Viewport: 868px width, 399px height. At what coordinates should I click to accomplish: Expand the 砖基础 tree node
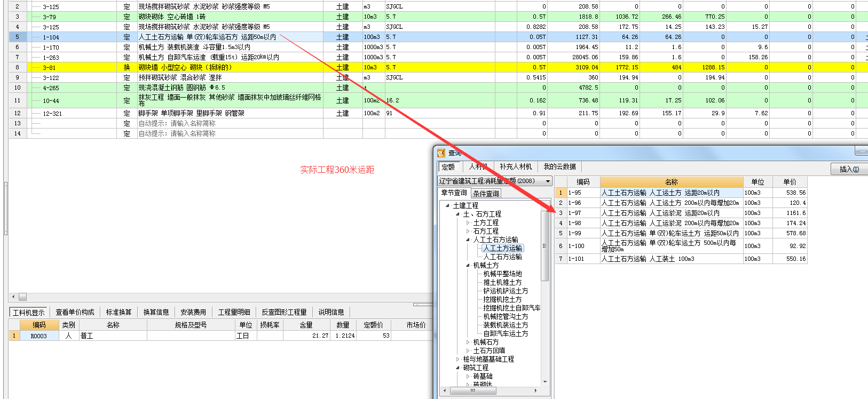468,376
